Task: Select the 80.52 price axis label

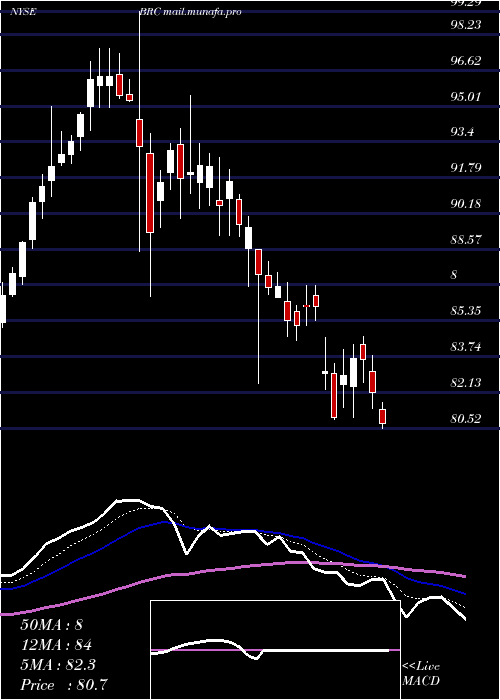Action: pos(466,419)
